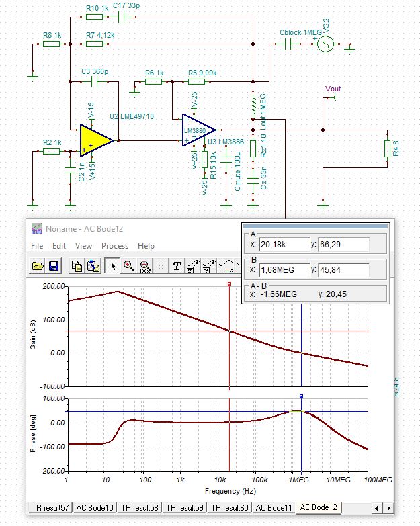420x526 pixels.
Task: Click cursor B y-value field
Action: click(x=344, y=270)
